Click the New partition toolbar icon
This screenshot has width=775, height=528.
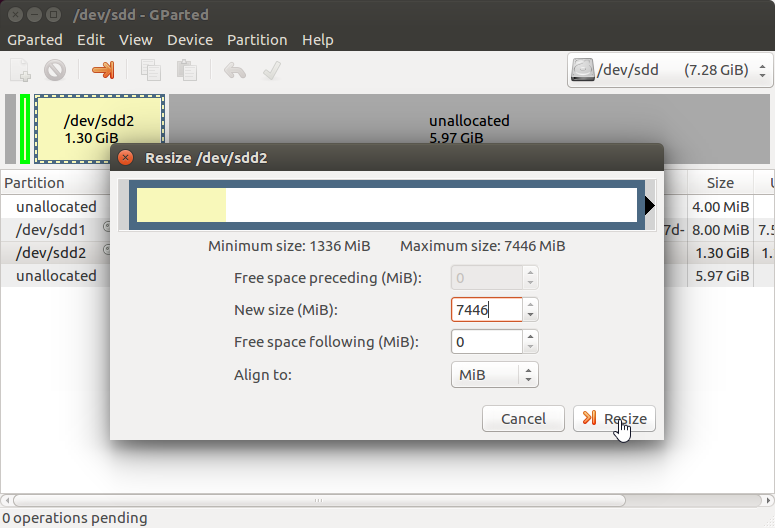point(21,70)
